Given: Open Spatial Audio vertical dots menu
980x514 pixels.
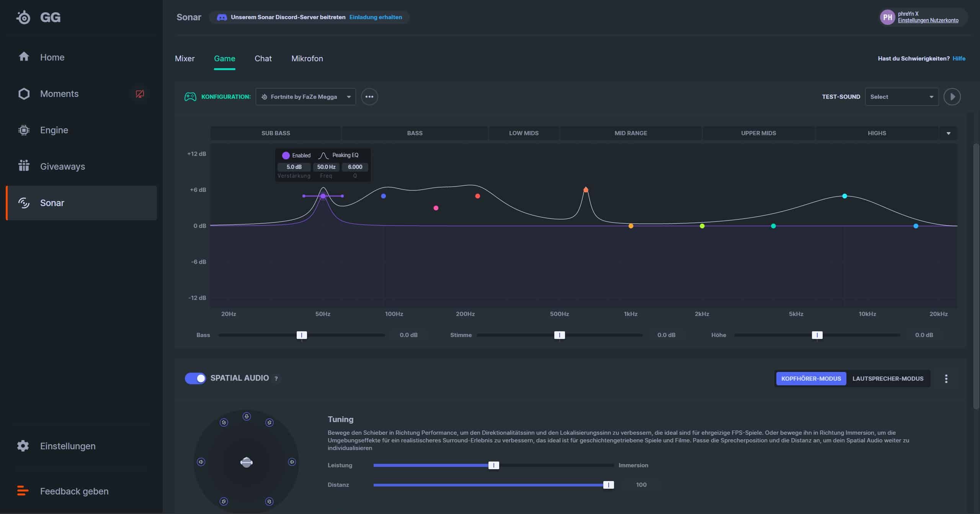Looking at the screenshot, I should tap(946, 379).
